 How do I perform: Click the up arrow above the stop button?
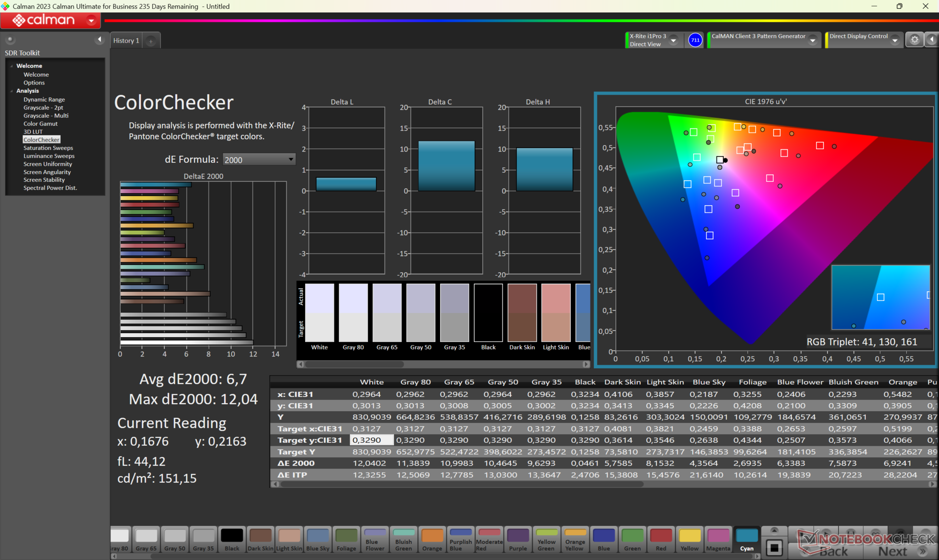[774, 531]
